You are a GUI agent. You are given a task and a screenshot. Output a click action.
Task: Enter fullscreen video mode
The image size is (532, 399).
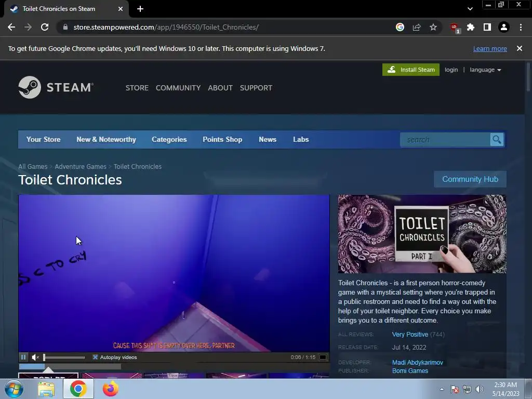pyautogui.click(x=323, y=357)
